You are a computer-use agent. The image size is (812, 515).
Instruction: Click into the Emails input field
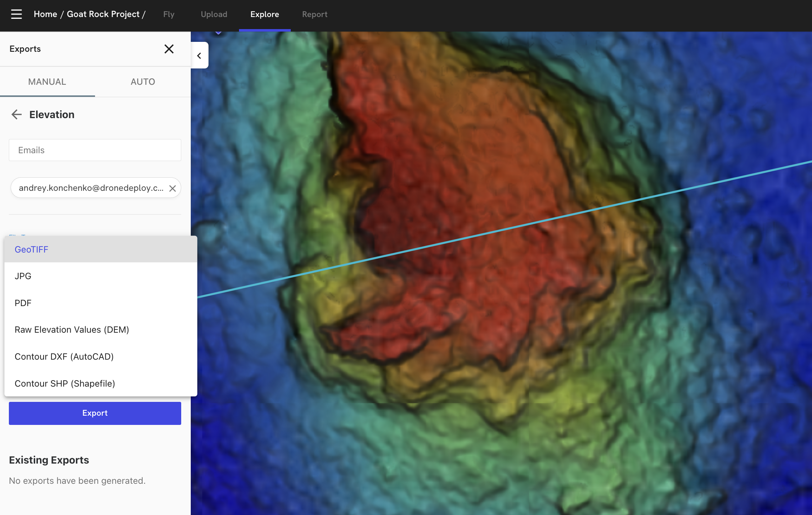(x=95, y=150)
